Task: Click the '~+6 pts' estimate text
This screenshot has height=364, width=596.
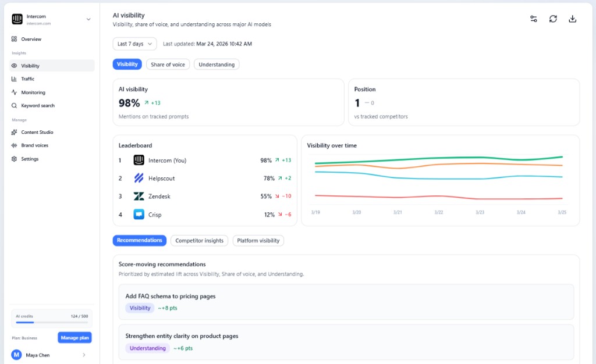Action: [183, 348]
